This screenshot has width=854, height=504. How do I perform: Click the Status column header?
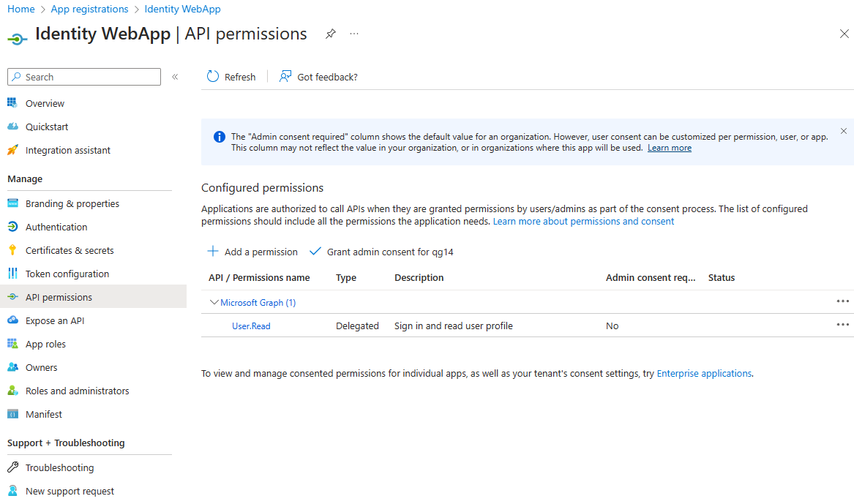[x=722, y=277]
